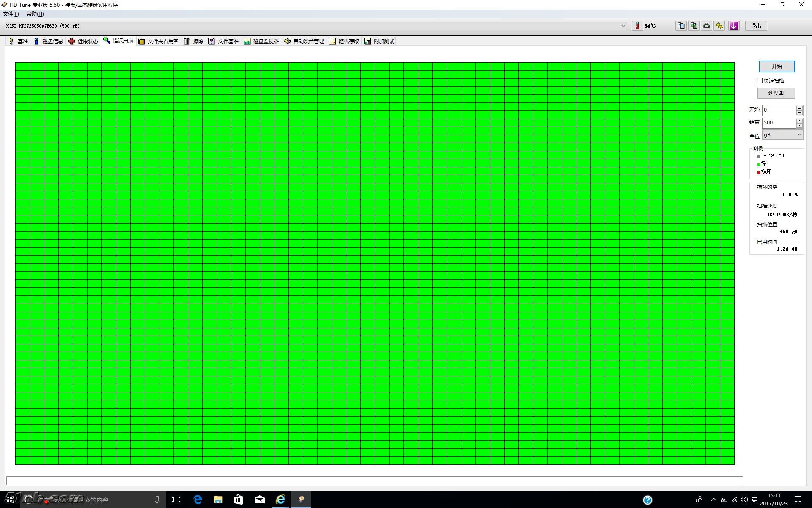The width and height of the screenshot is (812, 508).
Task: Click the copy text to clipboard icon
Action: point(681,26)
